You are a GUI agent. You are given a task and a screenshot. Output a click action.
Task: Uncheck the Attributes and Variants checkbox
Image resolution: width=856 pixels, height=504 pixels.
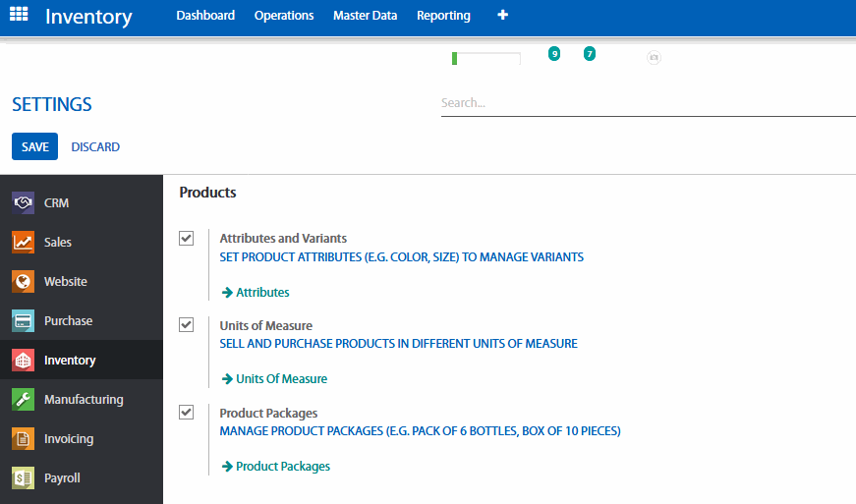[x=187, y=239]
